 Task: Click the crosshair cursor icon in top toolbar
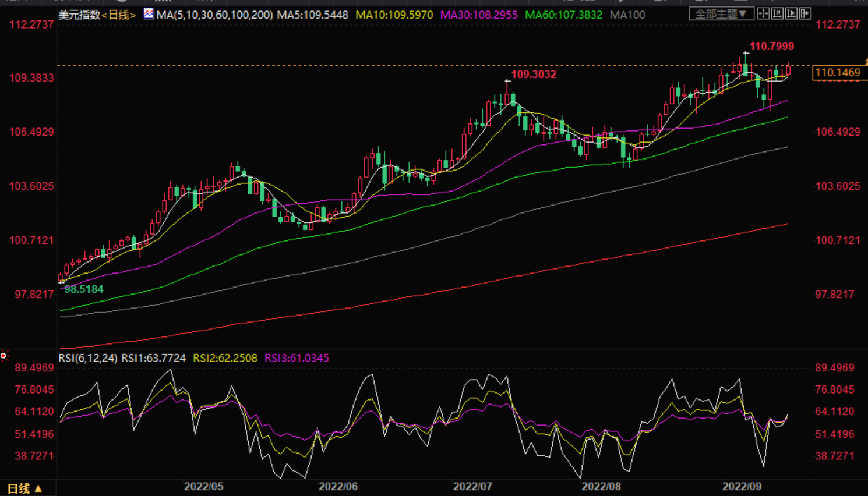(x=763, y=13)
